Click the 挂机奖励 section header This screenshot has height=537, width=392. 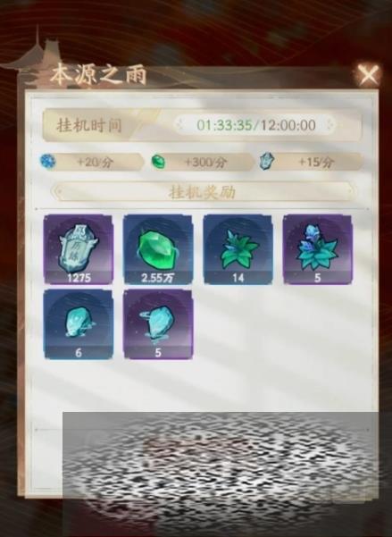203,192
